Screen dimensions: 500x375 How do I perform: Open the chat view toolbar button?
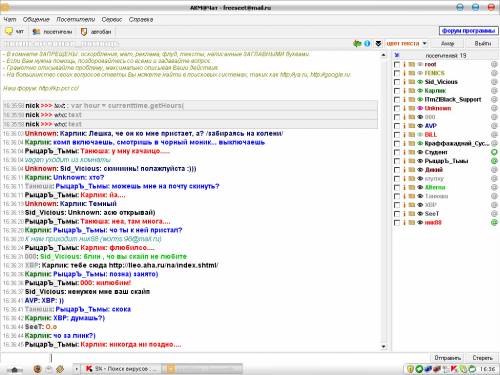(14, 32)
